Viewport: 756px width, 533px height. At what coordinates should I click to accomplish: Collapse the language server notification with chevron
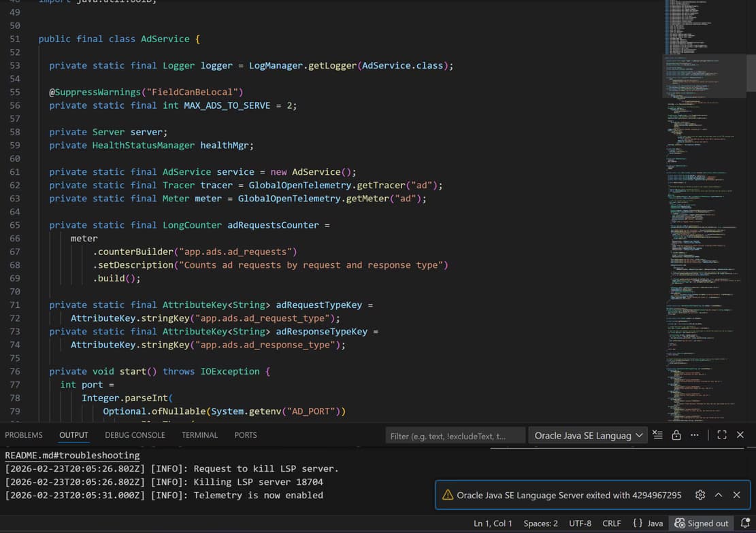tap(719, 495)
